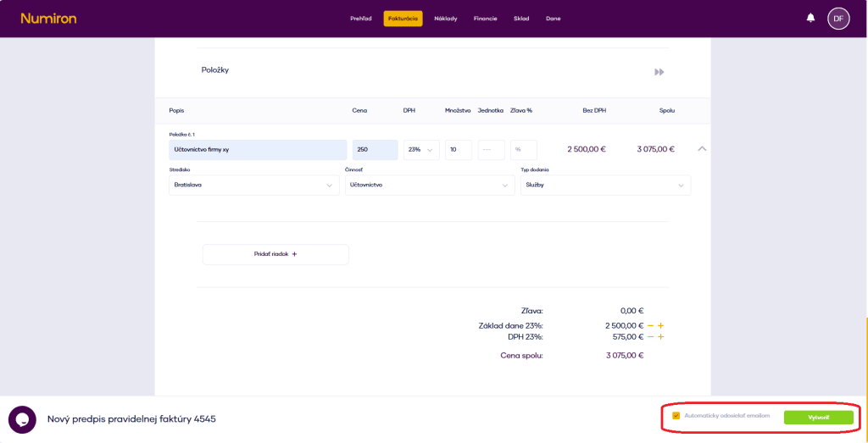Open the Činnosť dropdown showing Účtovníctvo
868x443 pixels.
[429, 185]
